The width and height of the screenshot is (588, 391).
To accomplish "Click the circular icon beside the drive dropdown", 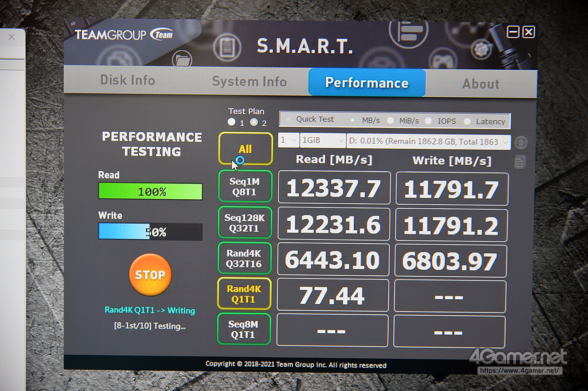I will point(520,142).
